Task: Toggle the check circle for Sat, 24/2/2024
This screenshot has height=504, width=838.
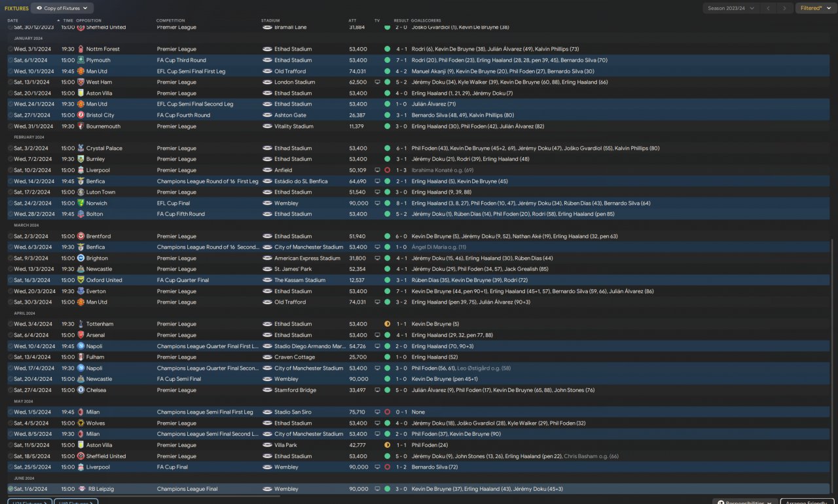Action: (10, 203)
